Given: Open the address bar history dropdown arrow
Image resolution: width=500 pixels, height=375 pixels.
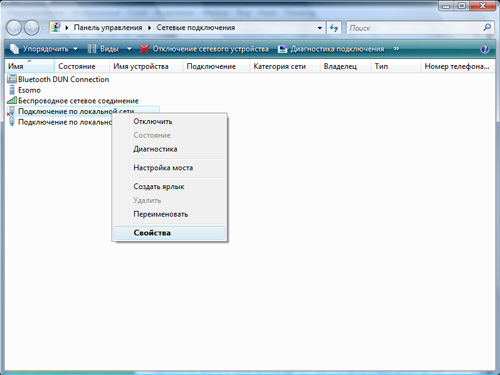Looking at the screenshot, I should (320, 28).
